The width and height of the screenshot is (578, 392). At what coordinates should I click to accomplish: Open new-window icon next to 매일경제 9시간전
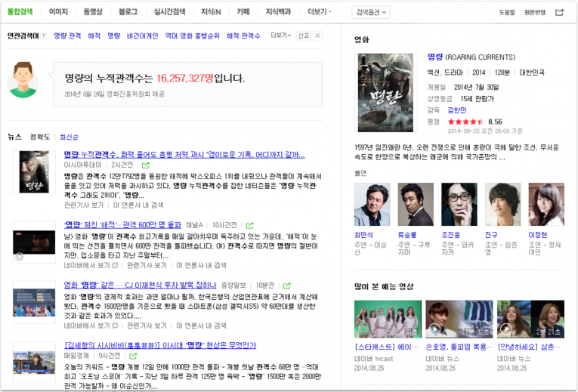[x=133, y=356]
